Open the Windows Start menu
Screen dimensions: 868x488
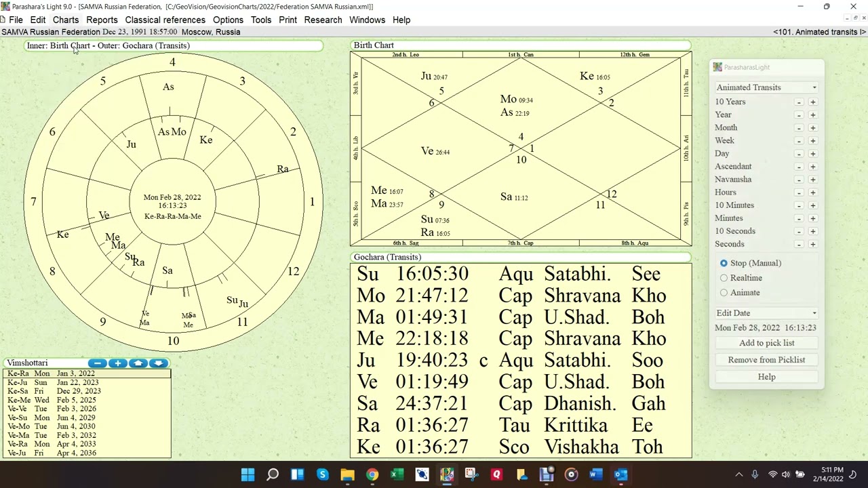248,474
